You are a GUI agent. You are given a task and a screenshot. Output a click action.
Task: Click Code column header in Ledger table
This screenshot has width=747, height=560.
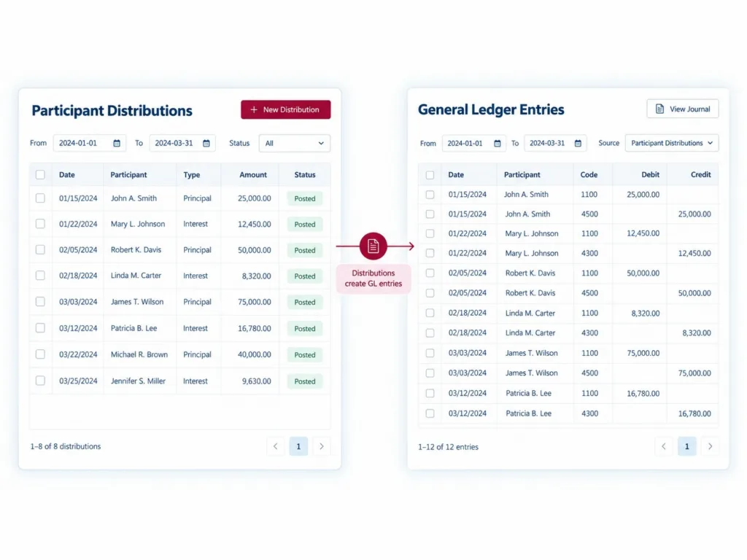point(589,175)
